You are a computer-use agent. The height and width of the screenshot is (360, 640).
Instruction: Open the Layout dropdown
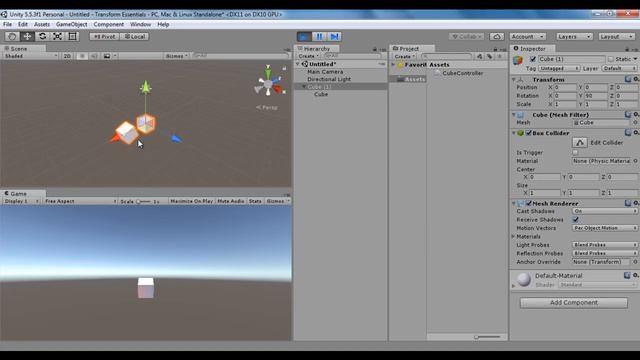tap(616, 37)
